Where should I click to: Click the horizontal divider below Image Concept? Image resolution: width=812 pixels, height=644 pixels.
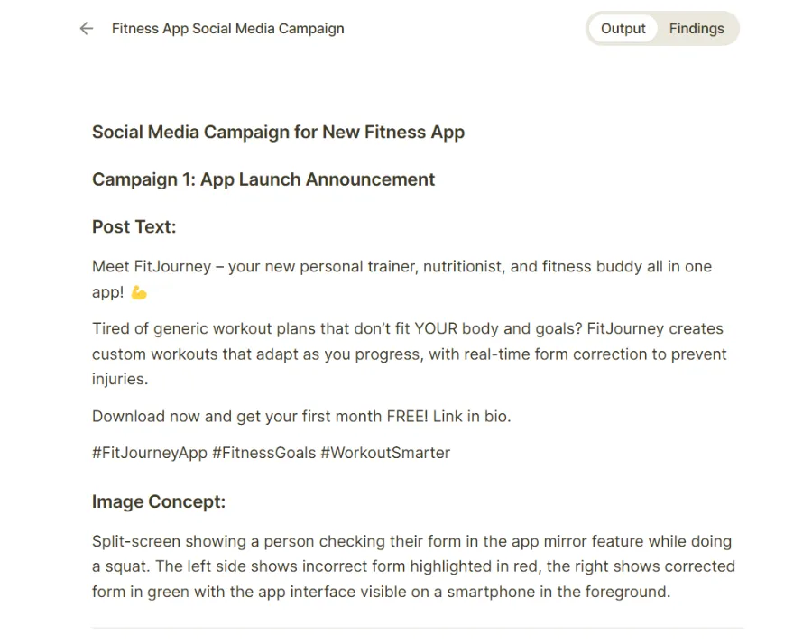point(417,627)
